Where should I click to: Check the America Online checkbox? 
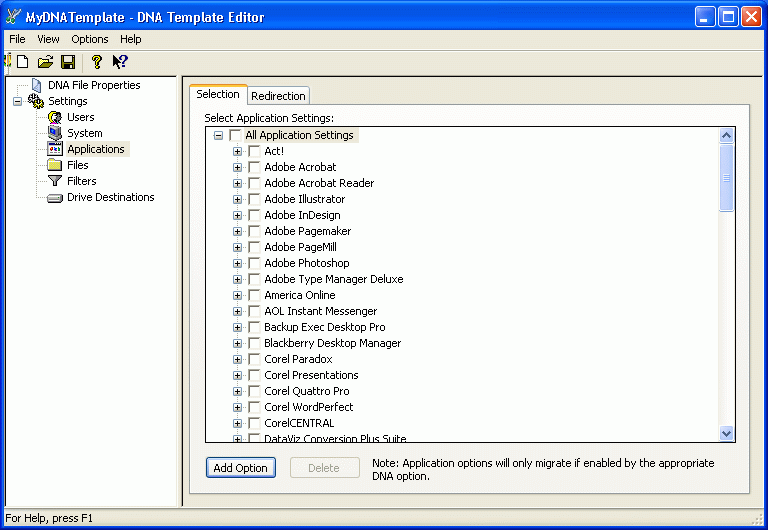(254, 295)
